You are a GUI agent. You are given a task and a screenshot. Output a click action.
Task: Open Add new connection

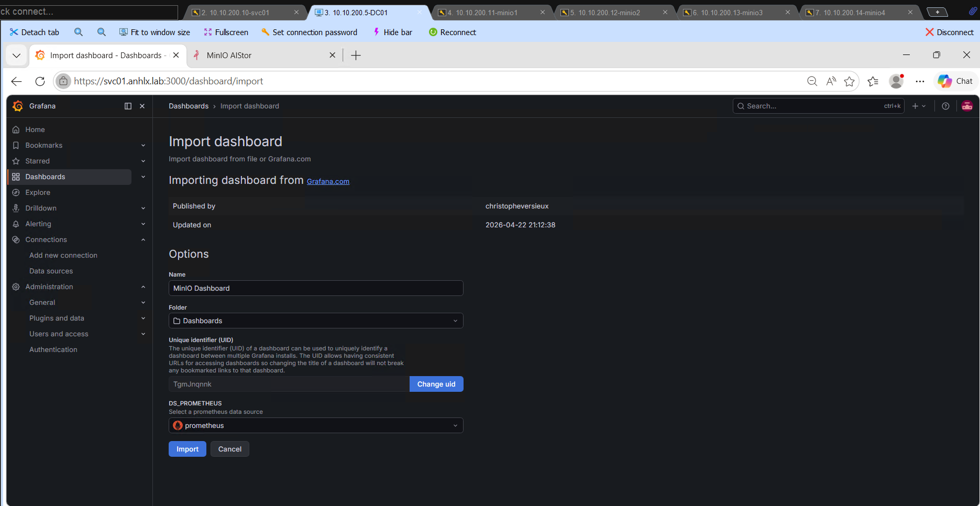pyautogui.click(x=63, y=255)
